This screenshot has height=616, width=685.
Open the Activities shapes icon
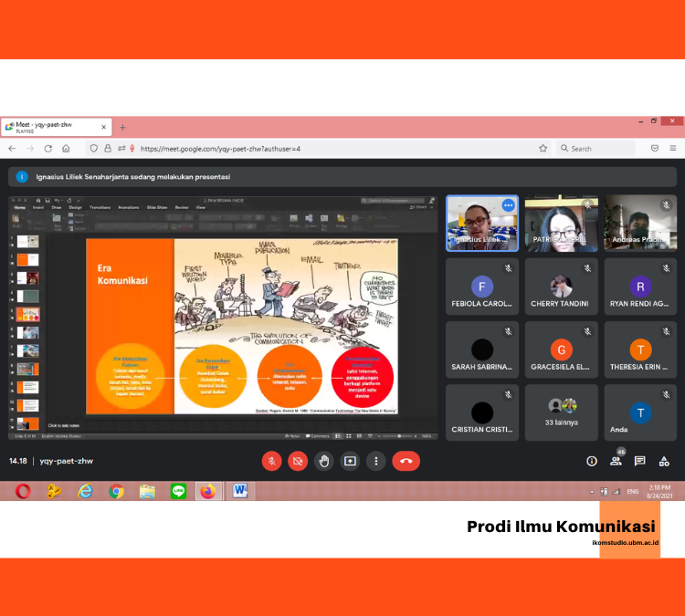[664, 461]
